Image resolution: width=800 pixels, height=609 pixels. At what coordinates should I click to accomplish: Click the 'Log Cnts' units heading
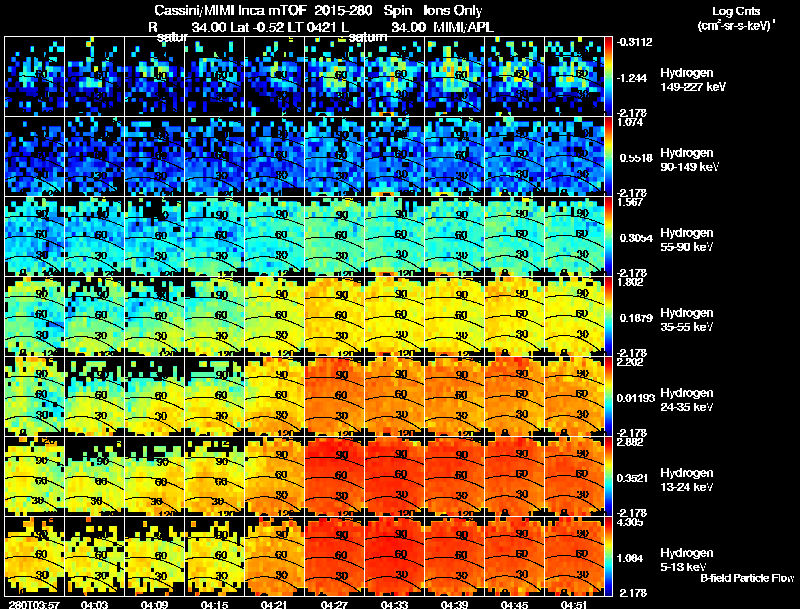[736, 11]
